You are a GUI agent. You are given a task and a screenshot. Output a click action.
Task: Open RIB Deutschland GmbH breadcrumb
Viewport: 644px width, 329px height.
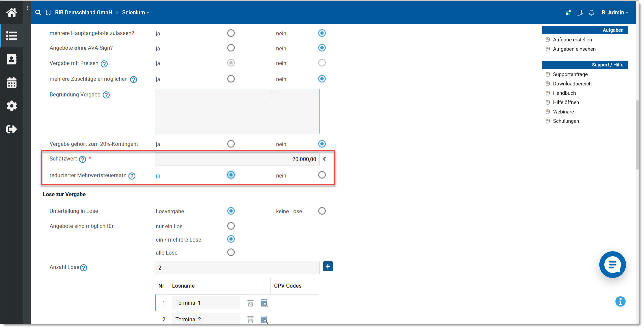[84, 13]
